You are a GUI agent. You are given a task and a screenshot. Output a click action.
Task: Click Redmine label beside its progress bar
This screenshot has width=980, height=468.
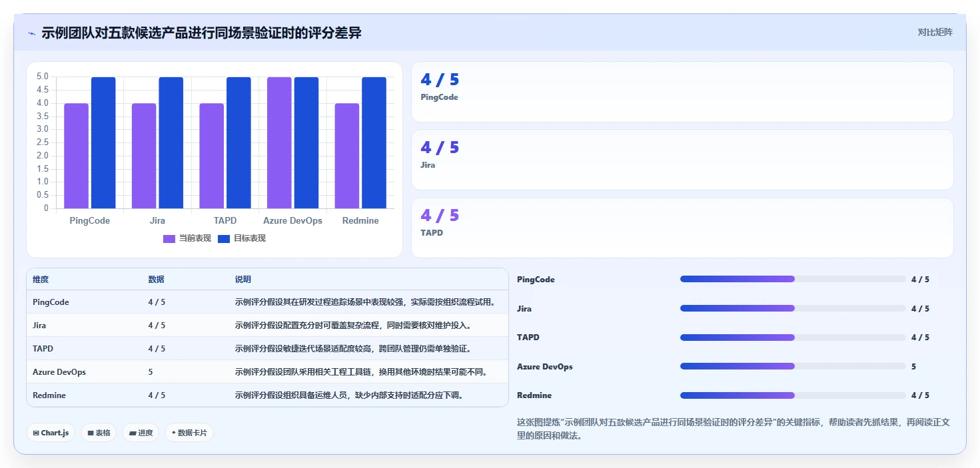(534, 395)
